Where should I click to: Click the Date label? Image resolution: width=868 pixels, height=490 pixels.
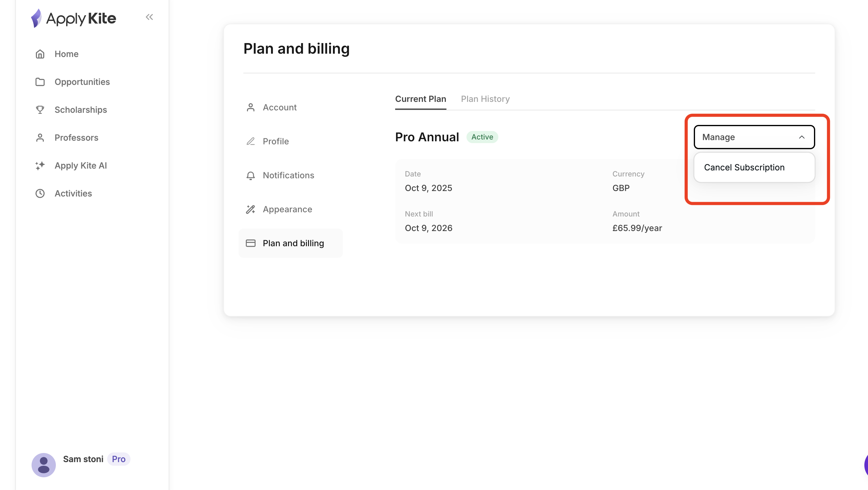[x=413, y=174]
